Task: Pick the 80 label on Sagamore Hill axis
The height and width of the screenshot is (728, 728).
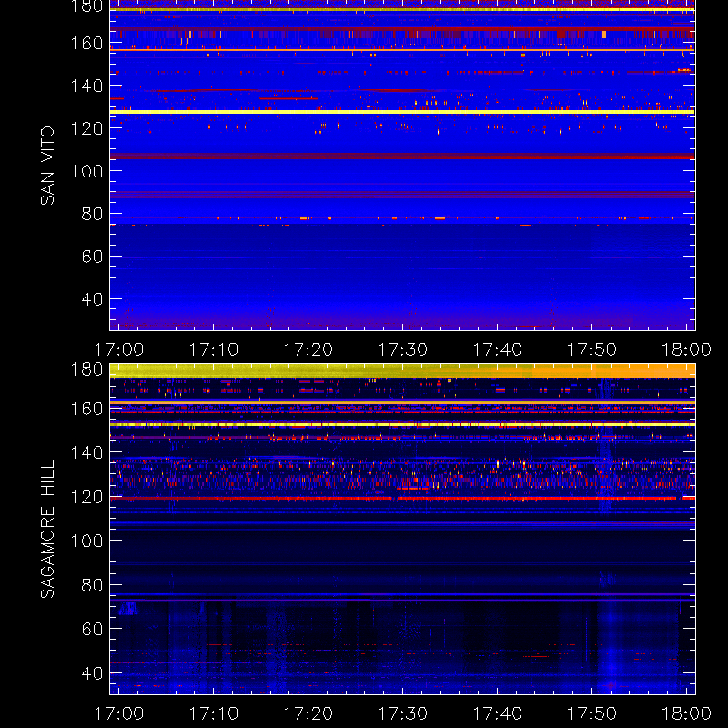Action: pos(92,585)
